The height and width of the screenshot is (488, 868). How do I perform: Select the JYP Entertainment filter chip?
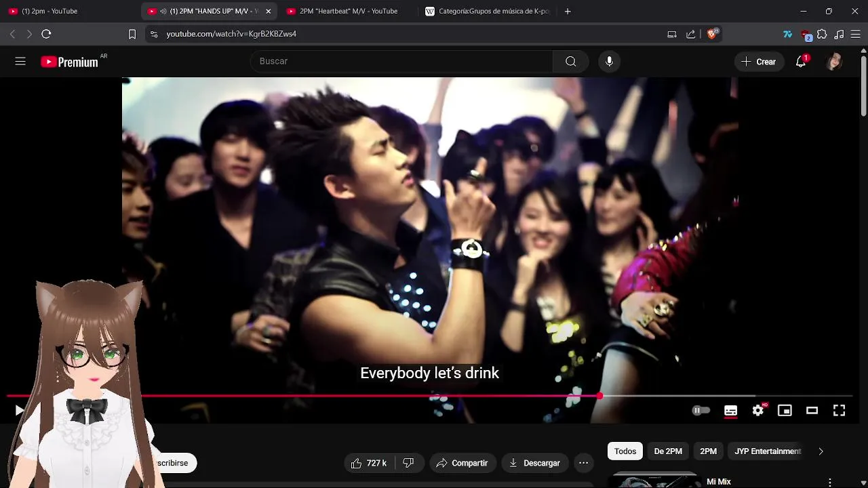(x=768, y=451)
